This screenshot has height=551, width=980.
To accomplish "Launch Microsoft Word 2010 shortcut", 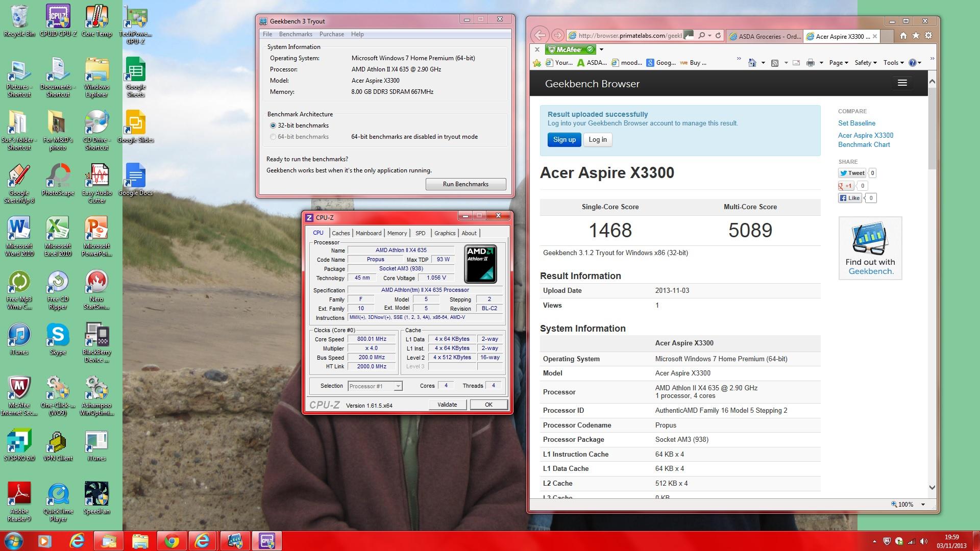I will pos(19,236).
